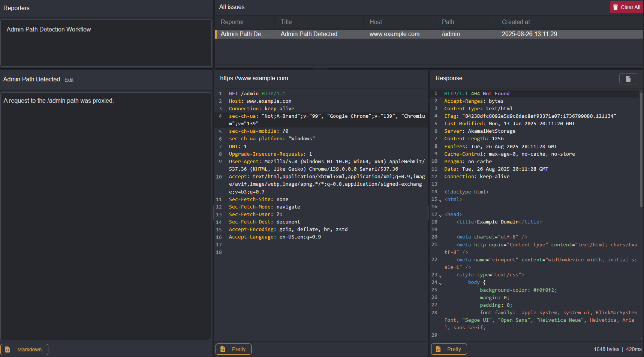The width and height of the screenshot is (644, 357).
Task: Collapse the head tag on line 17
Action: (440, 215)
